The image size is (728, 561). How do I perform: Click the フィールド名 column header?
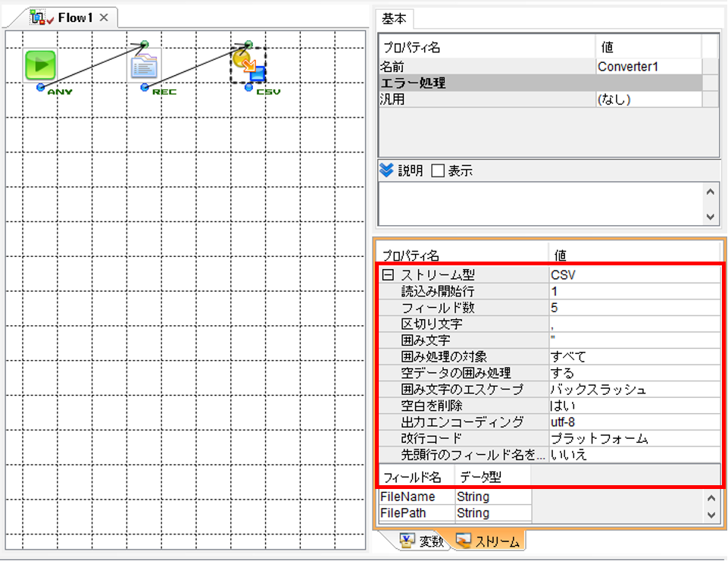417,477
